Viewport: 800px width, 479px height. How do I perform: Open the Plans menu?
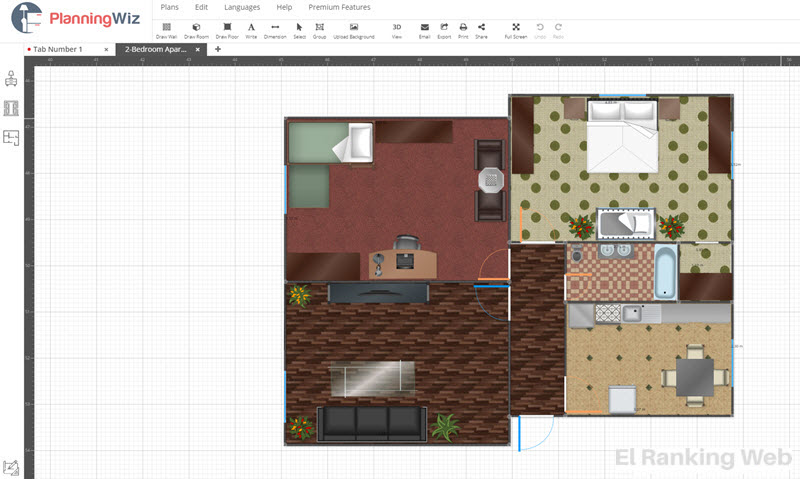pos(169,7)
